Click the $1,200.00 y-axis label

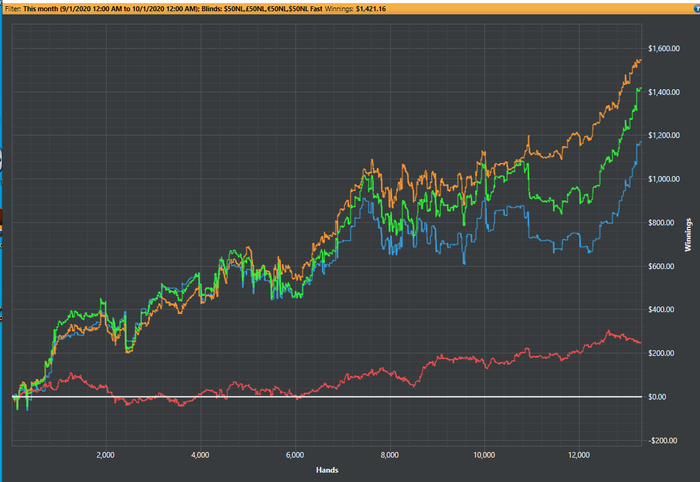coord(664,135)
